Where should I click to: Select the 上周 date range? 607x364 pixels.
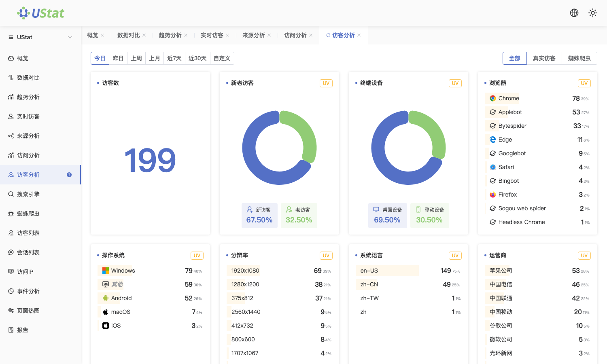(136, 58)
